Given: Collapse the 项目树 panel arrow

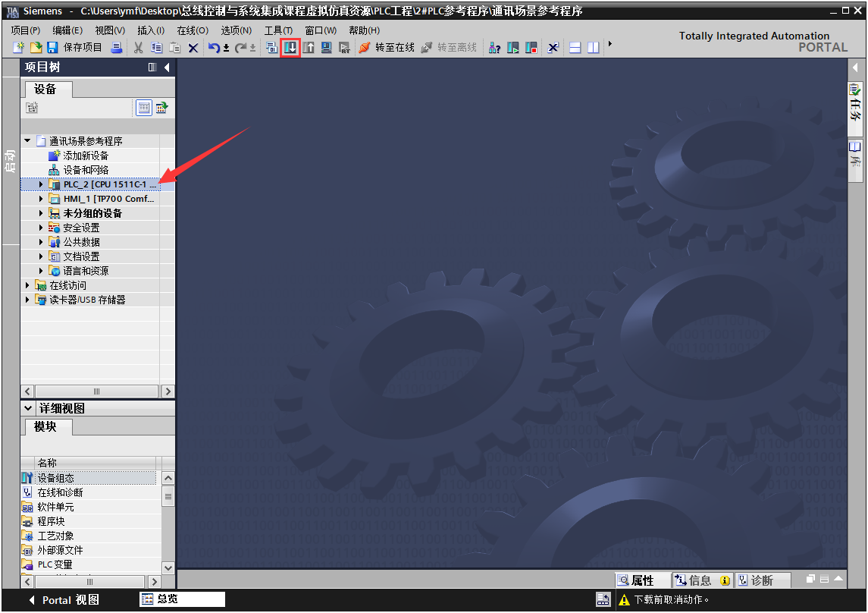Looking at the screenshot, I should point(167,67).
